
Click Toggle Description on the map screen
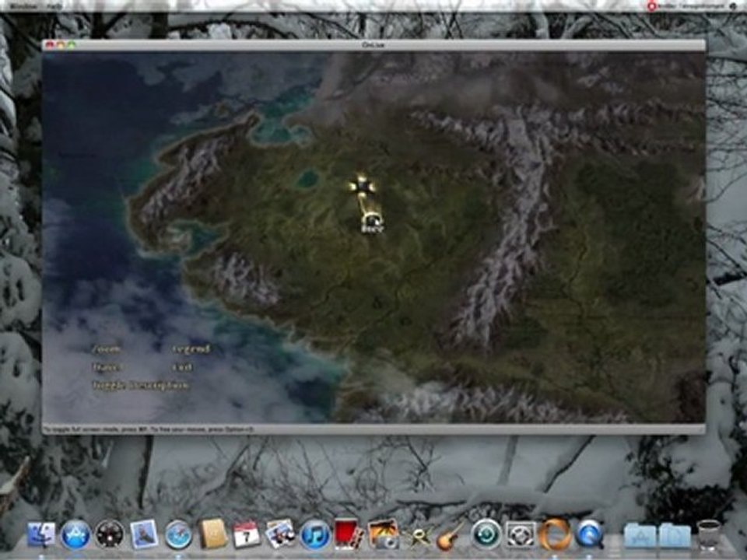[x=141, y=386]
